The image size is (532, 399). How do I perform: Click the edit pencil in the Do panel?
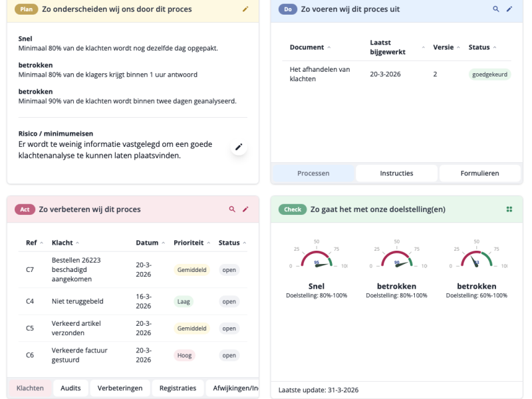click(x=510, y=9)
